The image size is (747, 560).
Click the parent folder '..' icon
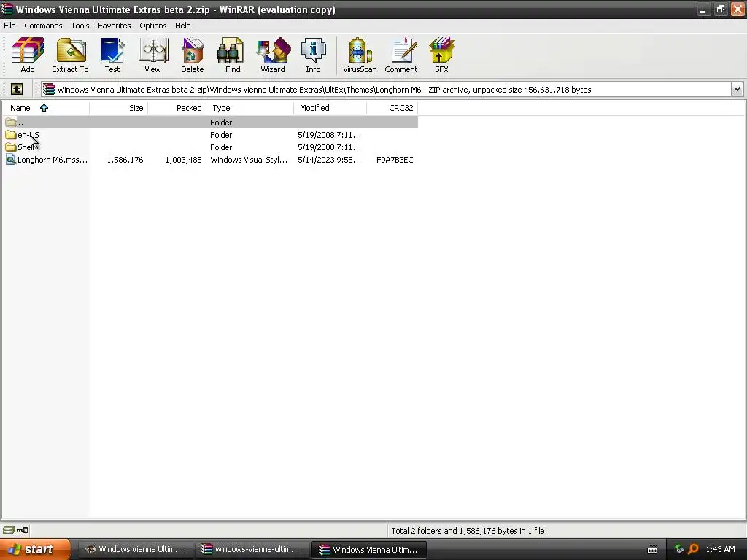(11, 122)
